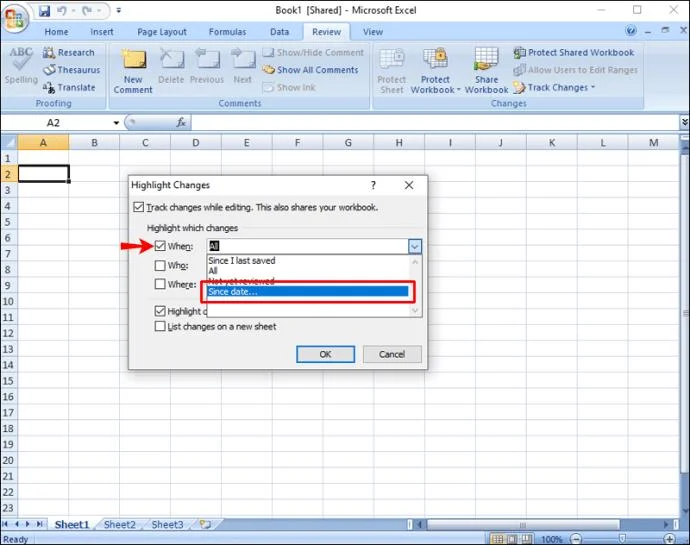690x545 pixels.
Task: Switch to Page Layout view button
Action: click(x=512, y=539)
